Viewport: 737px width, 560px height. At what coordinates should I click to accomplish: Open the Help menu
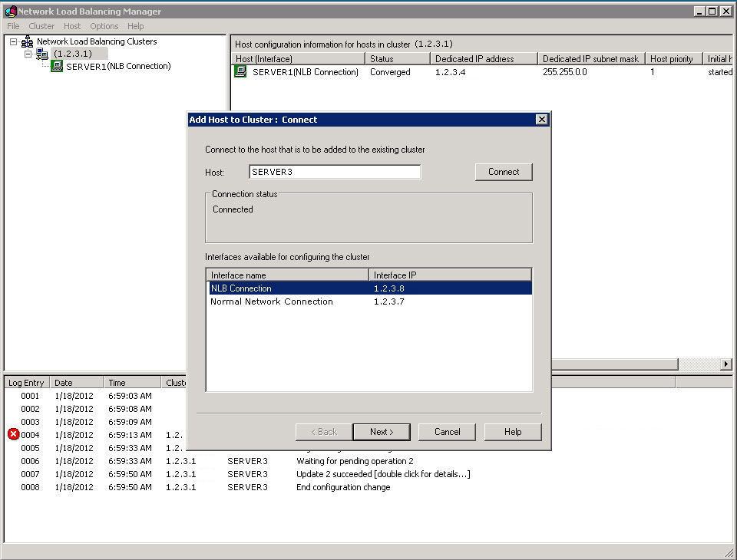pos(135,26)
